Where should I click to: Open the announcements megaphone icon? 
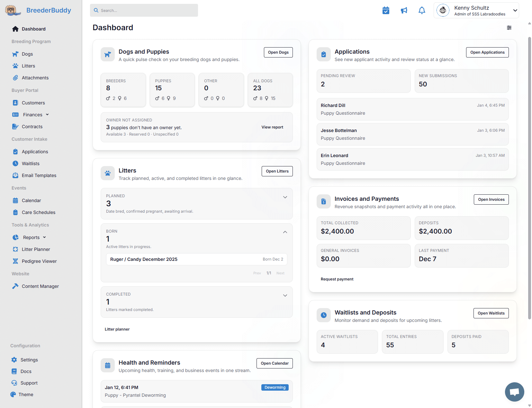404,11
